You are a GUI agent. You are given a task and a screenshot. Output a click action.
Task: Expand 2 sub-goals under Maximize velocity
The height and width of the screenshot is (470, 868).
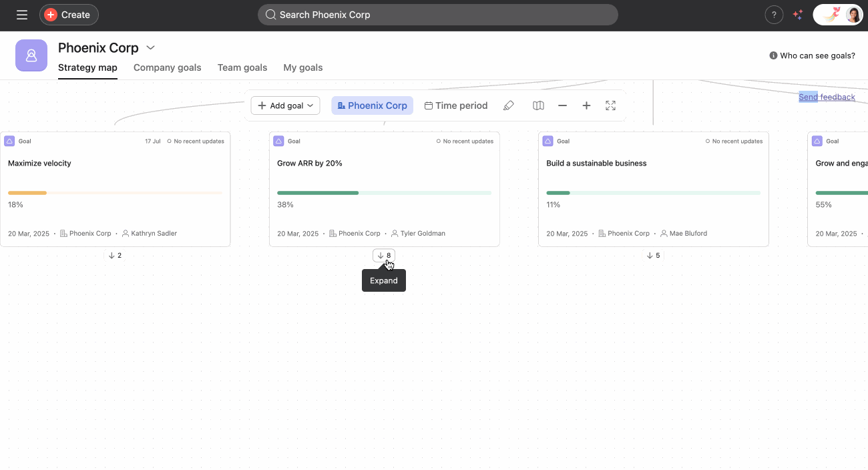tap(115, 255)
